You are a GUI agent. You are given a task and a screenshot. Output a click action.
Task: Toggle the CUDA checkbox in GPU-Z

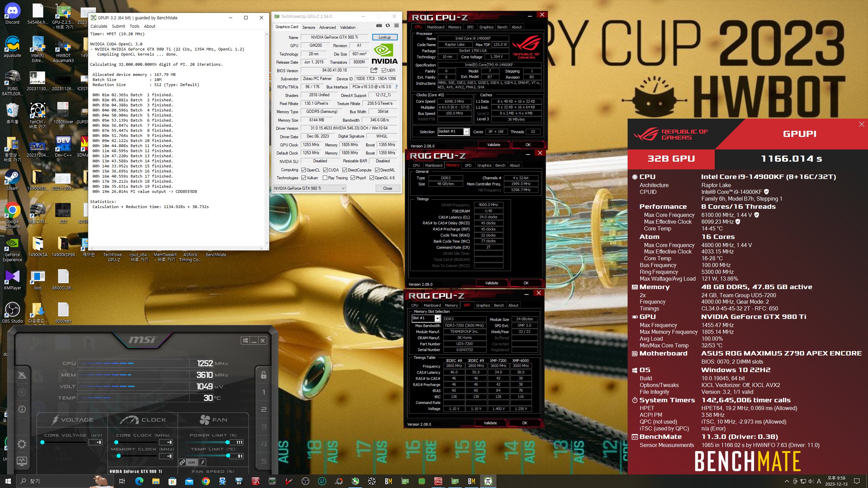(325, 170)
